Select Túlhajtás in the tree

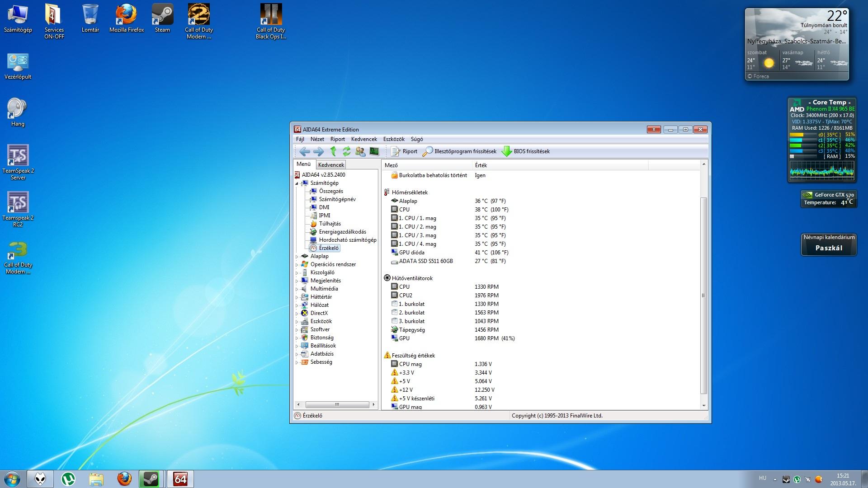click(x=330, y=224)
